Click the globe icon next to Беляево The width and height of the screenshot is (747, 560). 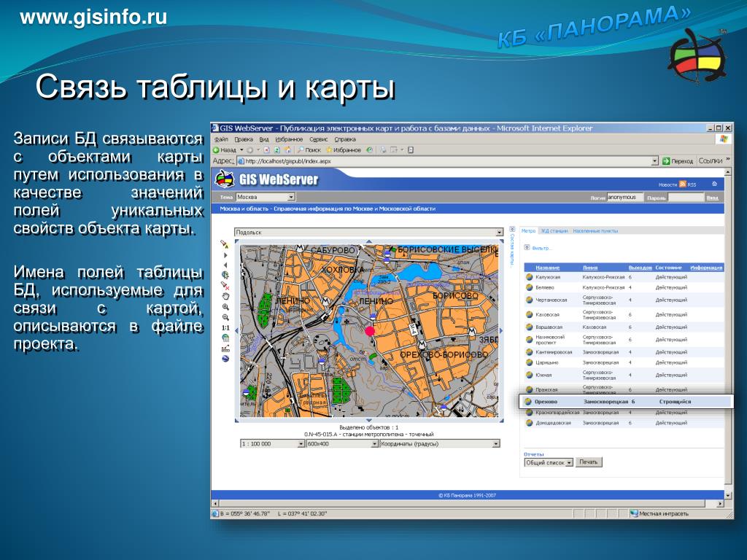[x=529, y=287]
